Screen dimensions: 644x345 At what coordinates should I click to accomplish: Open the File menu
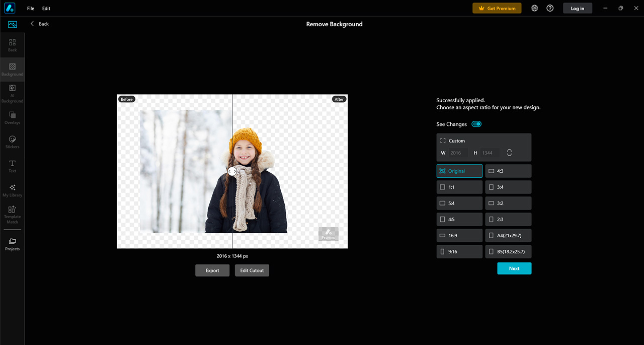point(31,9)
